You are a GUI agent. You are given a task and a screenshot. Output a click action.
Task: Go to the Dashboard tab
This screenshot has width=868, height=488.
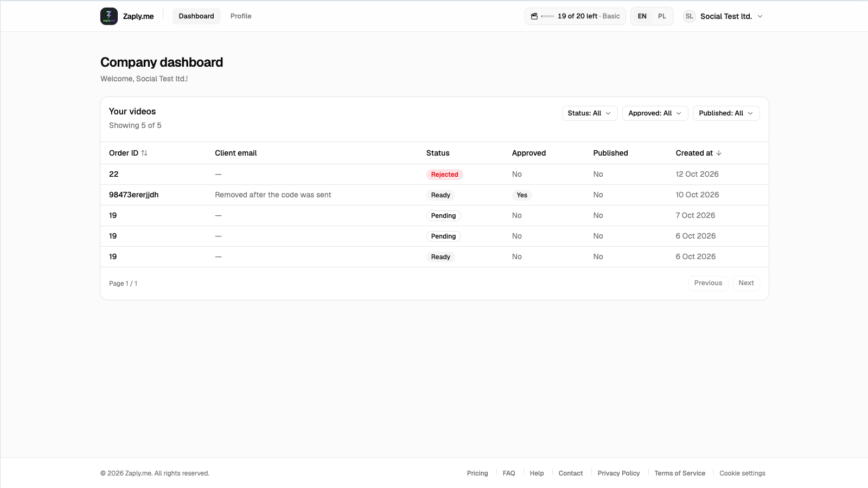coord(196,16)
